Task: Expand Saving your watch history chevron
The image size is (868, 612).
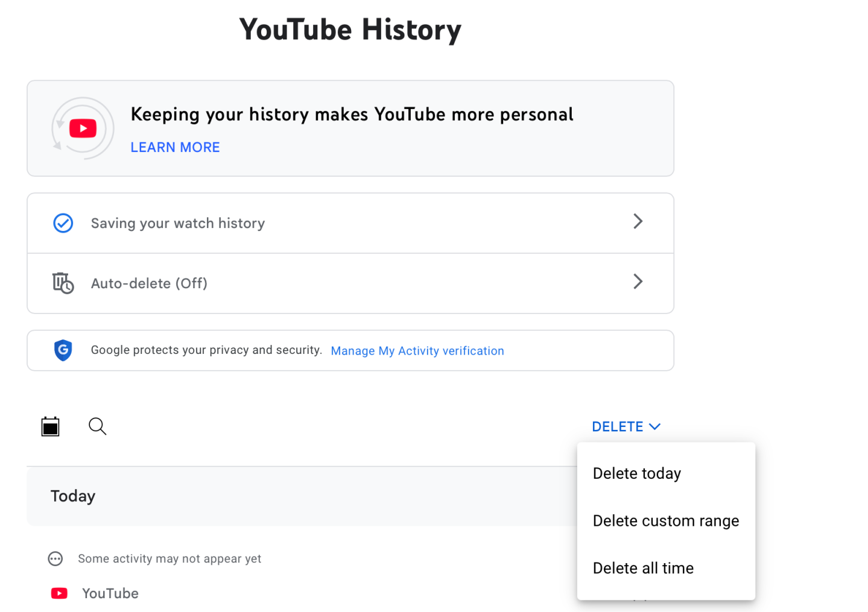Action: 638,221
